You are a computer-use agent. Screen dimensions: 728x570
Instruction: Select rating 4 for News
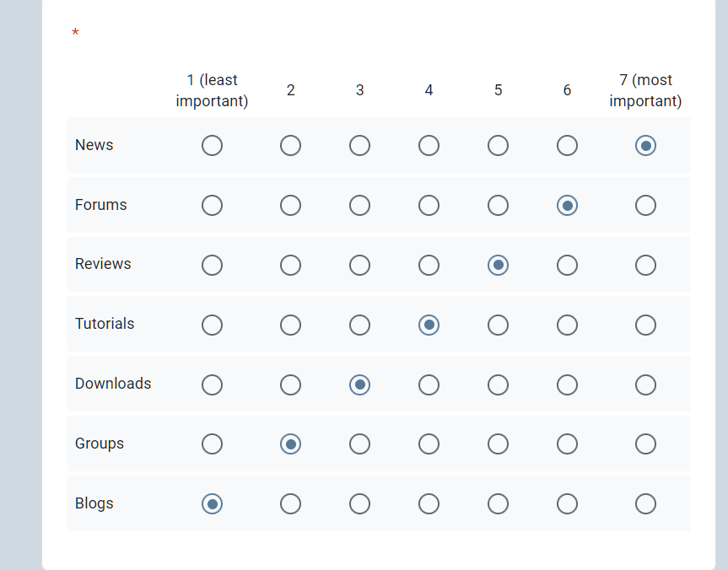click(x=429, y=146)
